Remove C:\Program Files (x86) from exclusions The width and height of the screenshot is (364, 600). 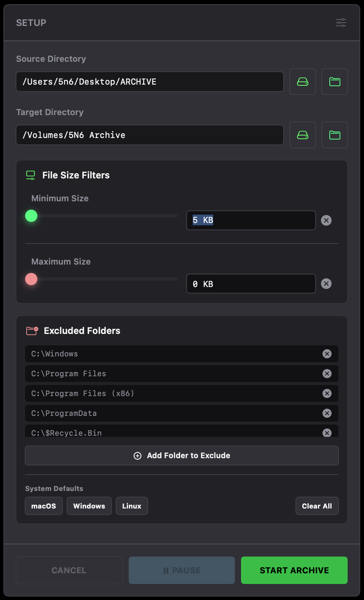click(327, 393)
